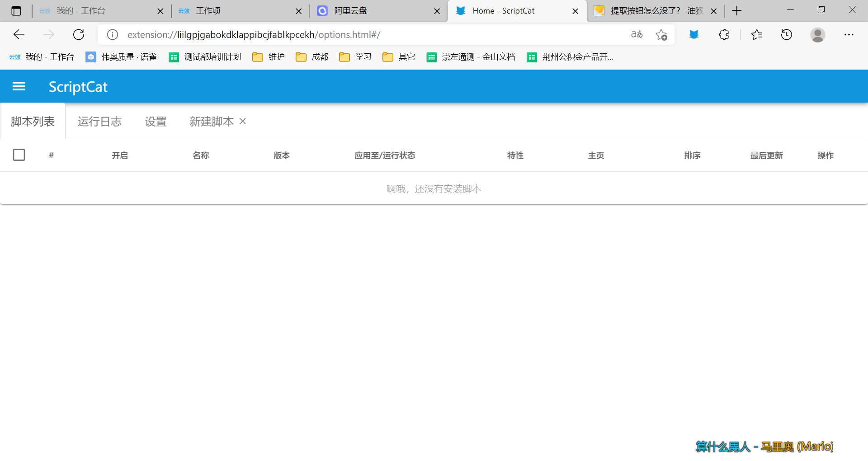Expand the 学习 bookmark folder

355,57
